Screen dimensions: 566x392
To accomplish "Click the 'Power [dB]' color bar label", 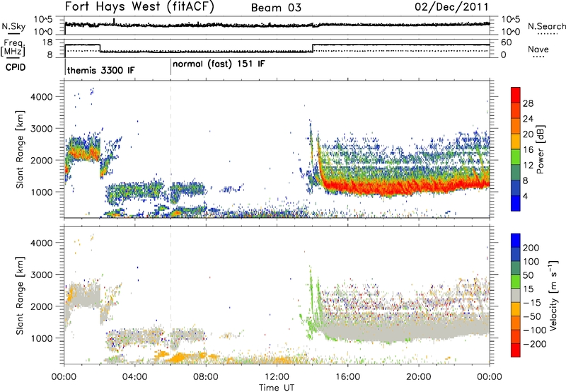I will pos(541,149).
